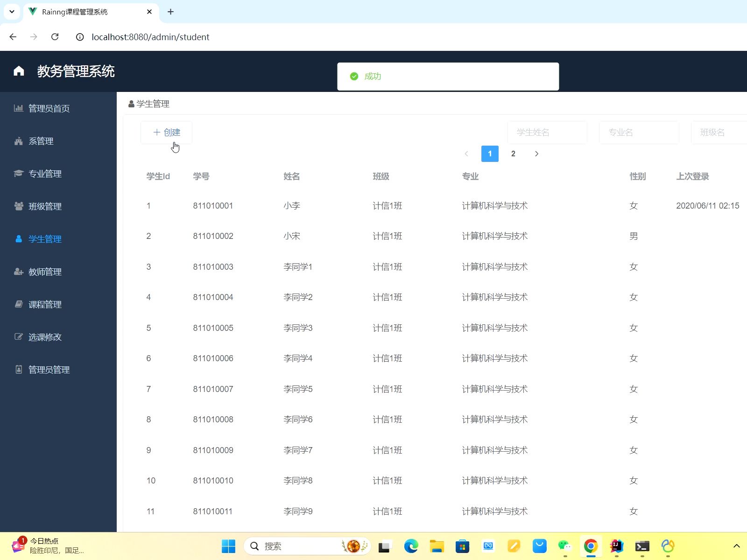Click student number 811010006
Screen dimensions: 747x560
(213, 358)
